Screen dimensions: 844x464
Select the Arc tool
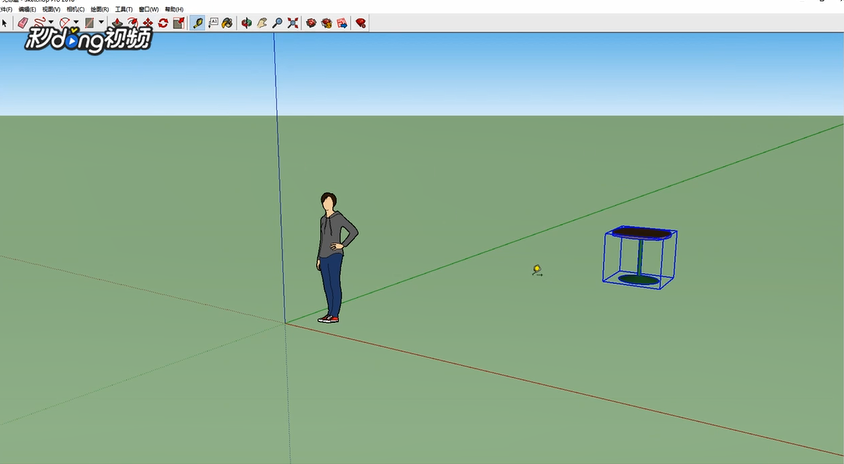coord(64,23)
